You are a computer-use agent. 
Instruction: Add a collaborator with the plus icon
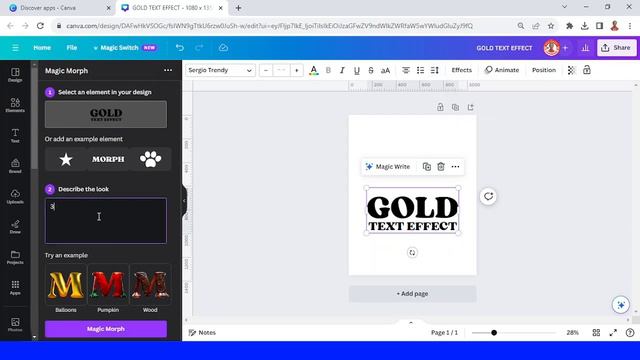tap(565, 48)
